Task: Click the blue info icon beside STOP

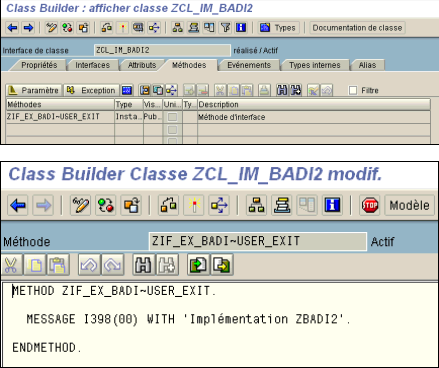Action: 332,205
